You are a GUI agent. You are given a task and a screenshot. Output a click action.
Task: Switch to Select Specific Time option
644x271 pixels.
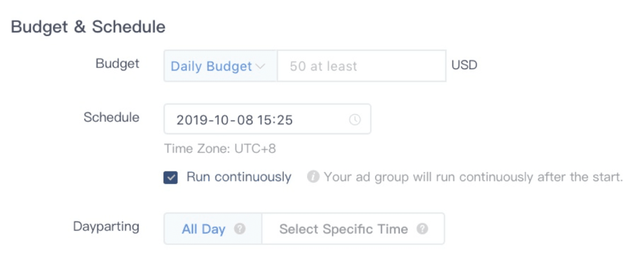click(343, 229)
